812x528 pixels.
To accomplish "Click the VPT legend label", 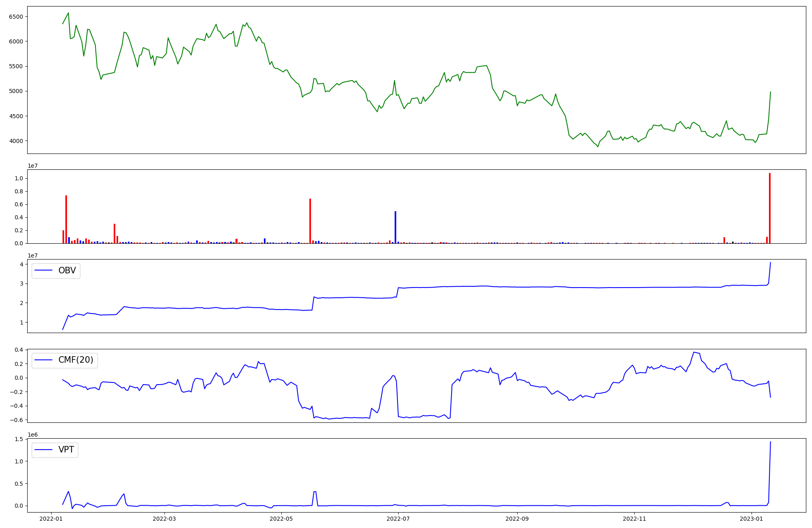I will click(x=66, y=450).
